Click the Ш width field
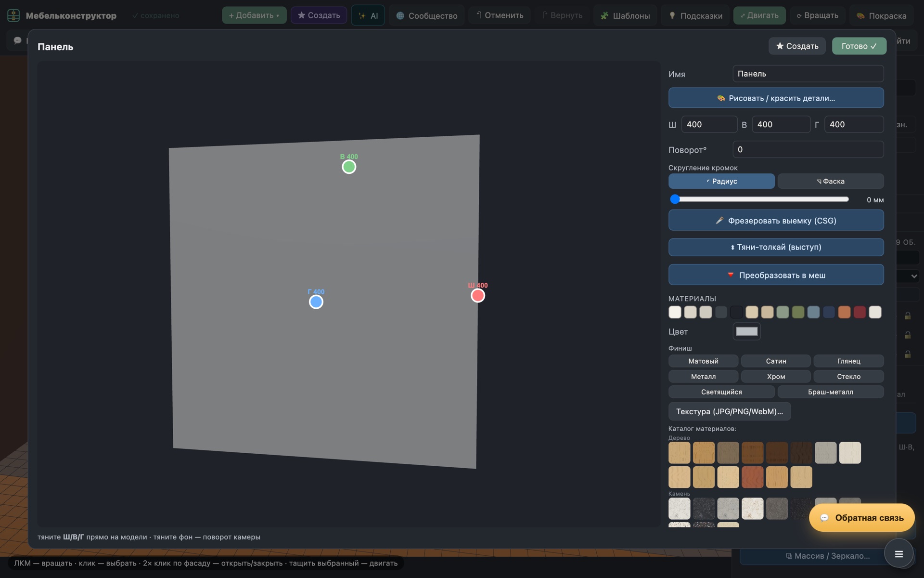The image size is (924, 578). pos(709,124)
